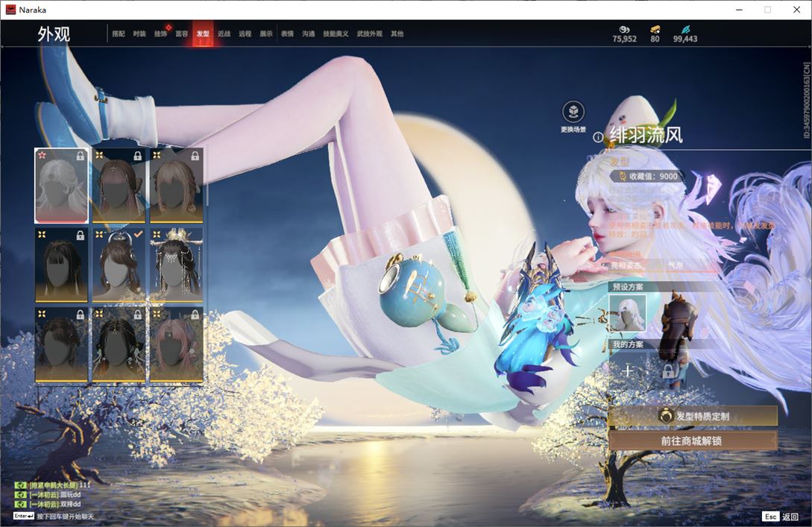Select the white-haired hairstyle thumbnail
Viewport: 812px width, 527px height.
point(62,186)
